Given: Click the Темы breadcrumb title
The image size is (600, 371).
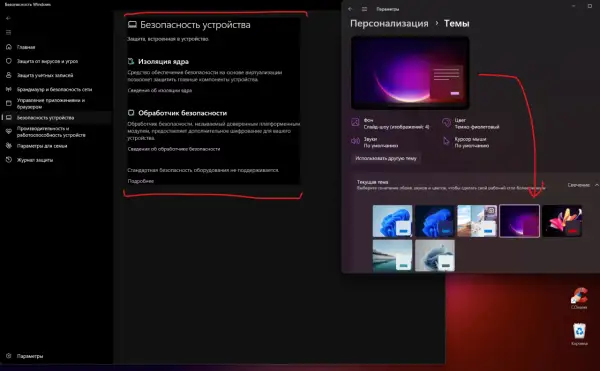Looking at the screenshot, I should click(x=457, y=24).
